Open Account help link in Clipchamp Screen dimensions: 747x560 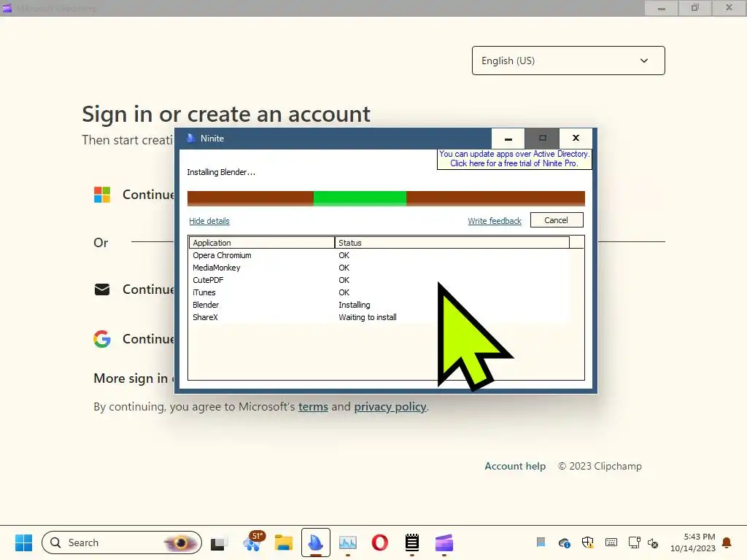tap(515, 466)
